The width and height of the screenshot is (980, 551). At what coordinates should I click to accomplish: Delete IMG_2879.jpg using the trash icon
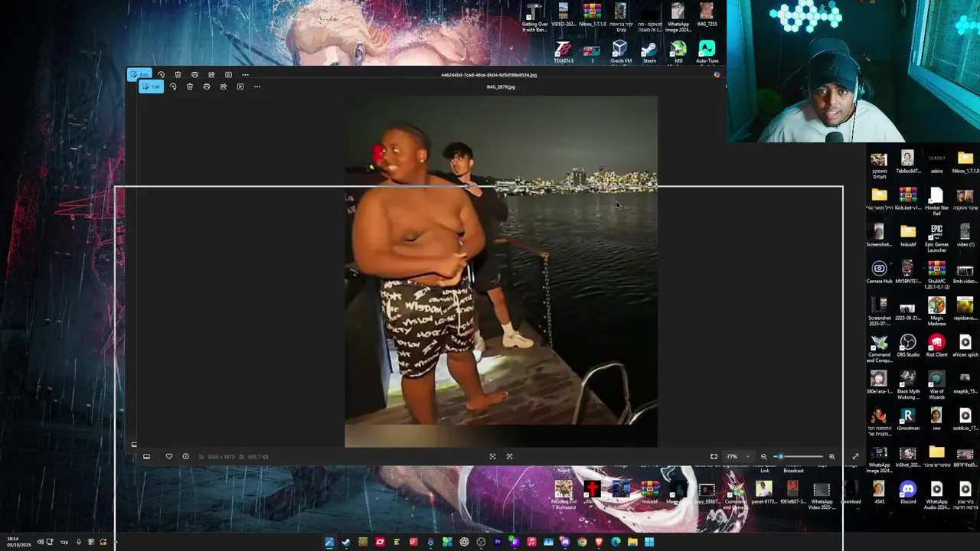click(x=190, y=86)
